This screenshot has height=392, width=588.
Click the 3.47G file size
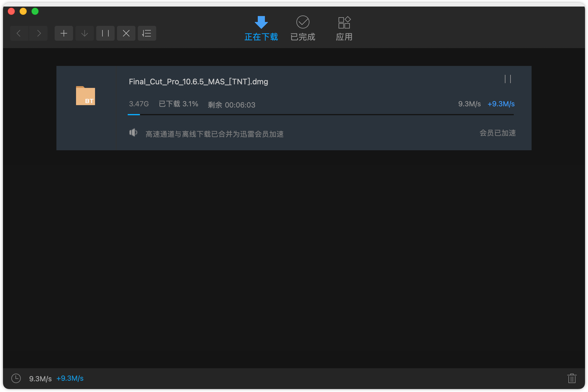[x=139, y=104]
